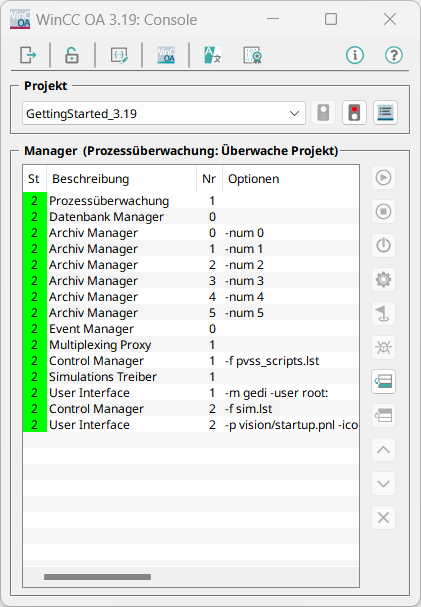Open the language translation icon
This screenshot has width=421, height=607.
click(x=212, y=55)
